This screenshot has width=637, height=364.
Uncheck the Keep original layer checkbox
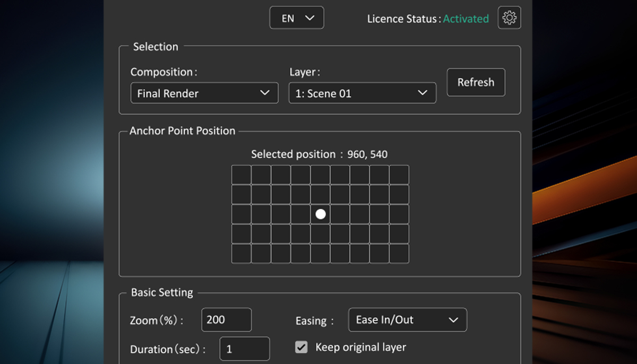(x=302, y=348)
